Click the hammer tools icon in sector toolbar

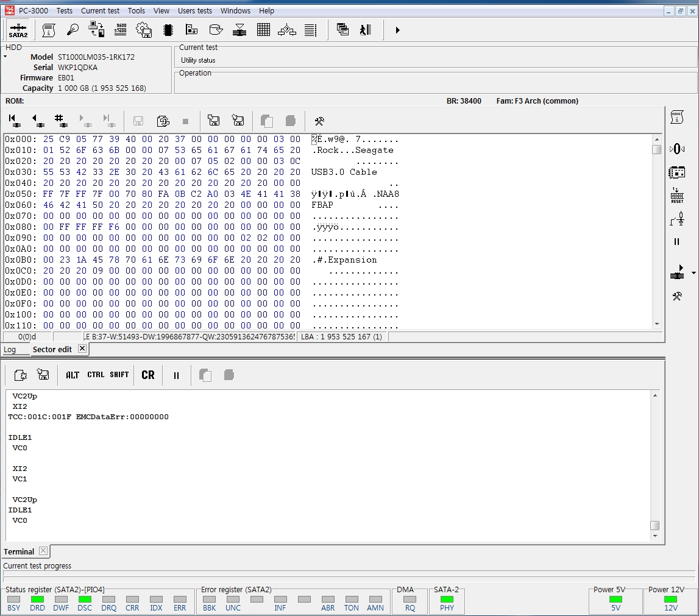[319, 121]
